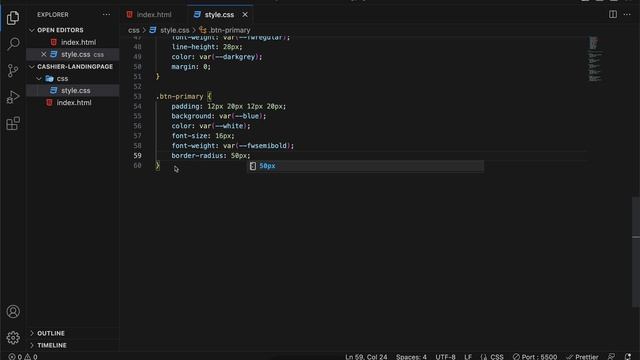The height and width of the screenshot is (360, 640).
Task: Open the Search view icon
Action: [13, 44]
